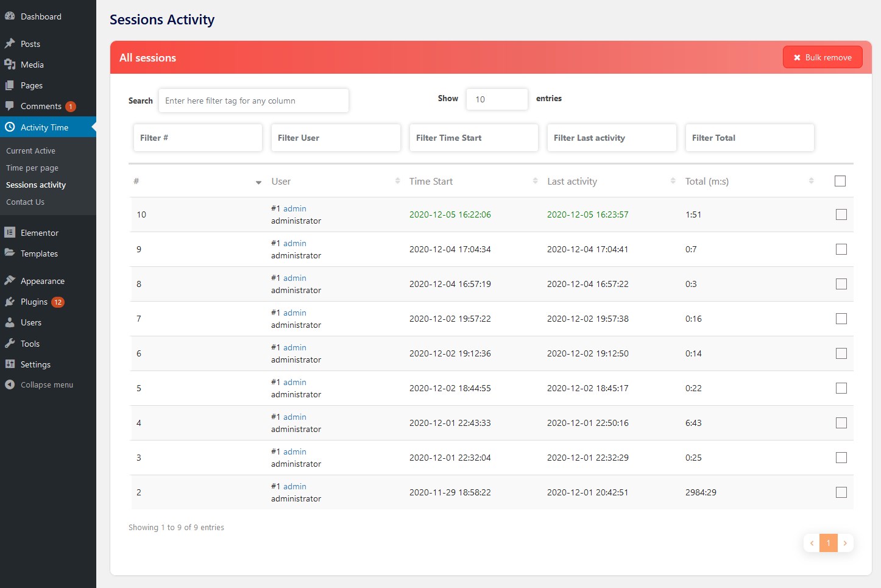The height and width of the screenshot is (588, 881).
Task: Click the Elementor sidebar icon
Action: [x=10, y=233]
